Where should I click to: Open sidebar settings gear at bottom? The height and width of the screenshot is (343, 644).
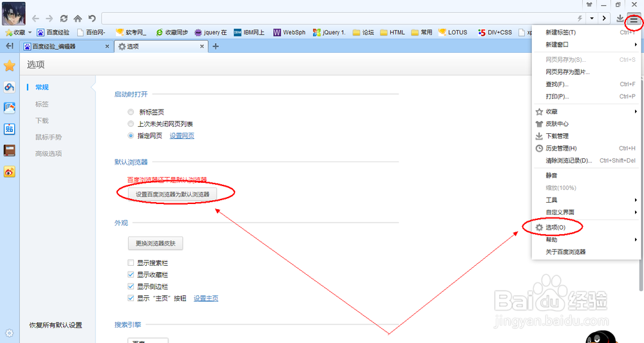(9, 333)
